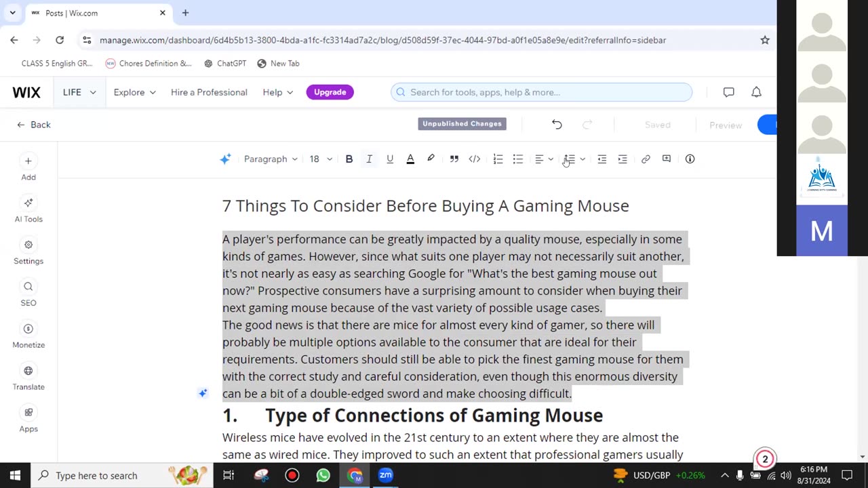This screenshot has width=868, height=488.
Task: Open the New Tab bookmark
Action: [x=278, y=63]
